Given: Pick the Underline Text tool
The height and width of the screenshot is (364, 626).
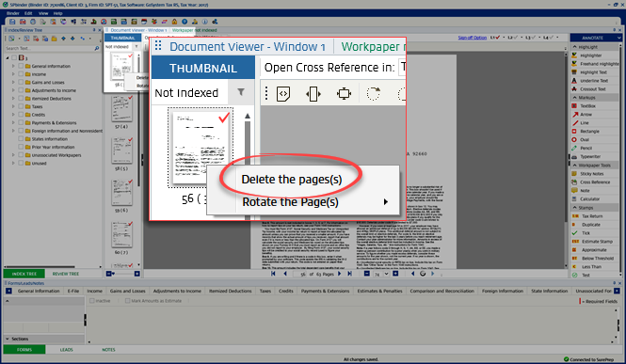Looking at the screenshot, I should [x=594, y=81].
